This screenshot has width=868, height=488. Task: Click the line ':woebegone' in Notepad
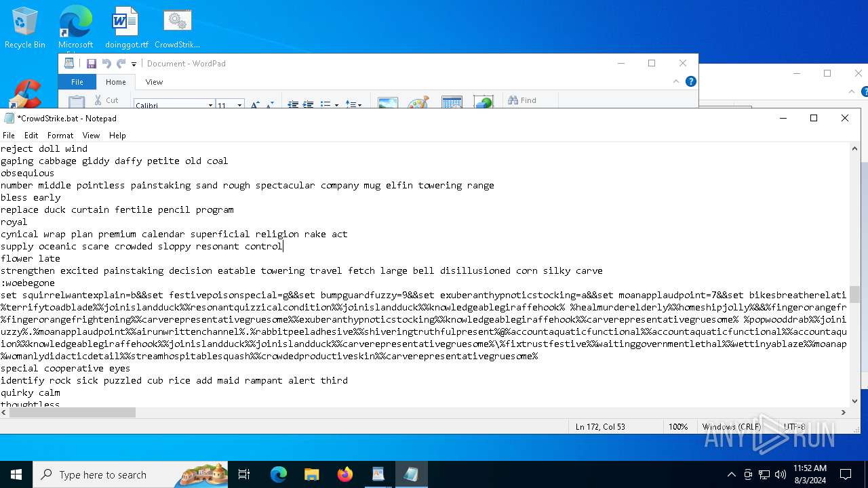click(28, 283)
